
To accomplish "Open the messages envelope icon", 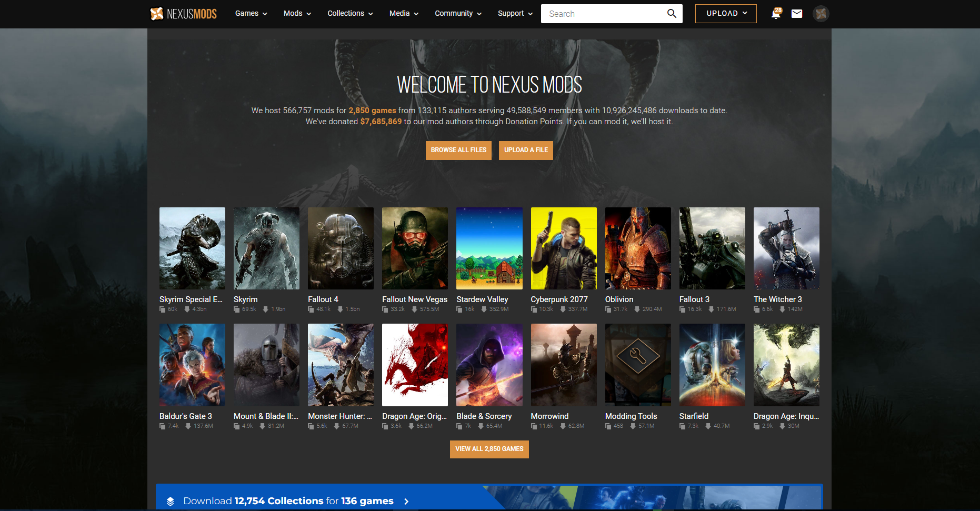I will tap(797, 14).
